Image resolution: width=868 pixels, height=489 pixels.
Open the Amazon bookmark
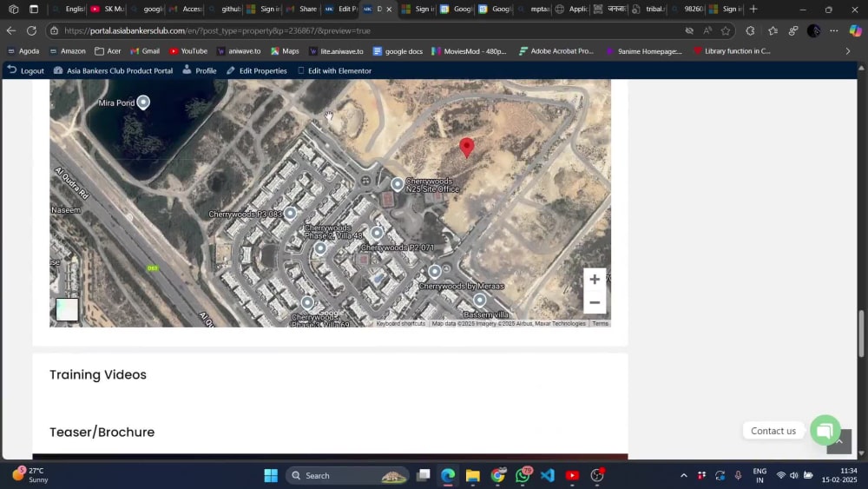coord(68,51)
